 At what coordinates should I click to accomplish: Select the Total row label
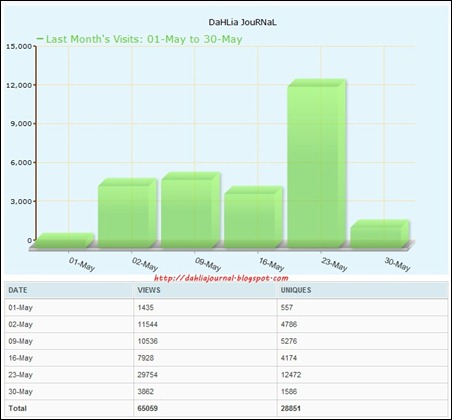(17, 408)
